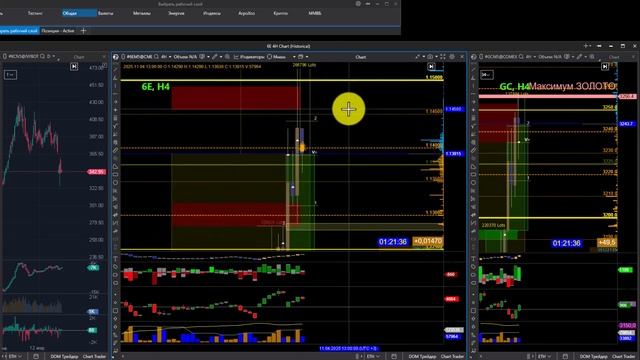Click the small boxed label at top-left of GC chart

[x=487, y=75]
